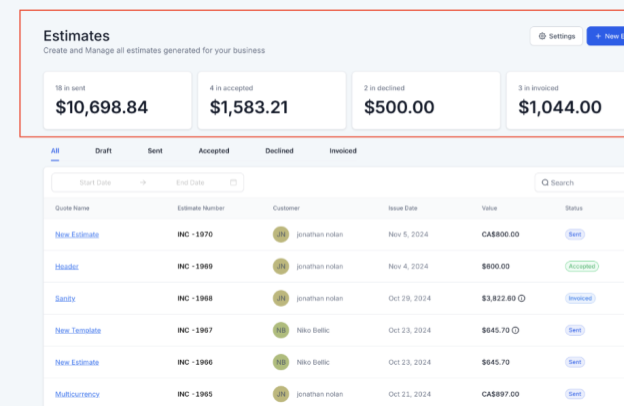Click the calendar icon in date range
The width and height of the screenshot is (624, 406).
233,183
